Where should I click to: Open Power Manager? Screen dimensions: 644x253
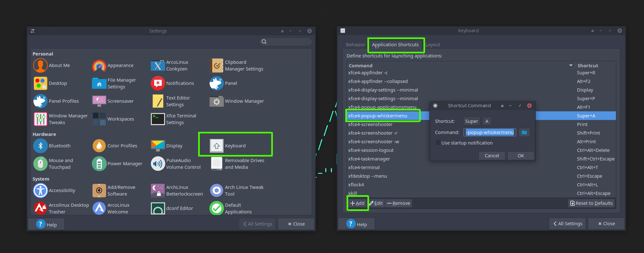click(117, 164)
